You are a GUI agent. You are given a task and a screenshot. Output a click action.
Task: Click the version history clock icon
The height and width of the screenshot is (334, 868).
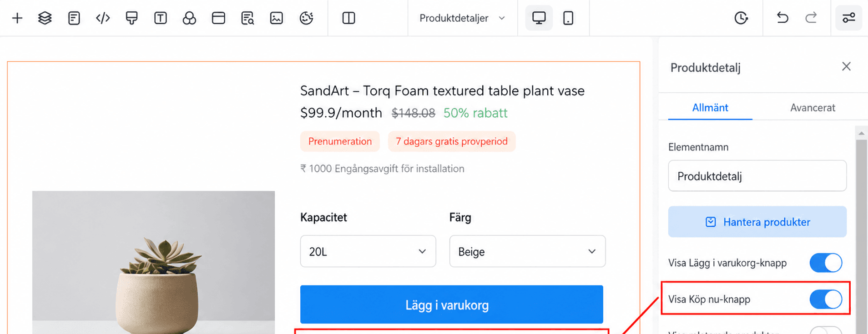point(741,18)
